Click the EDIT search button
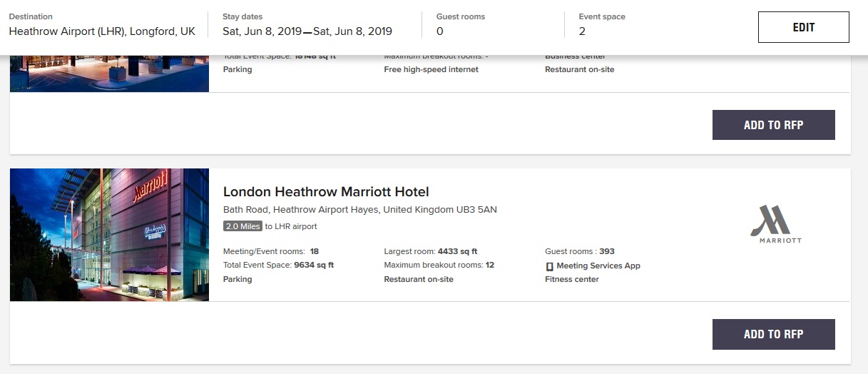The height and width of the screenshot is (374, 868). 803,28
